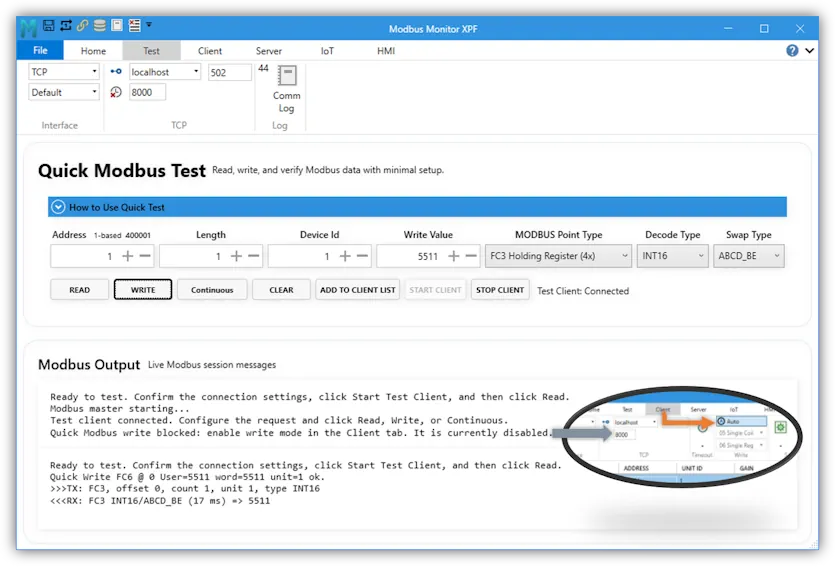Click the WRITE button
Image resolution: width=835 pixels, height=579 pixels.
(143, 290)
